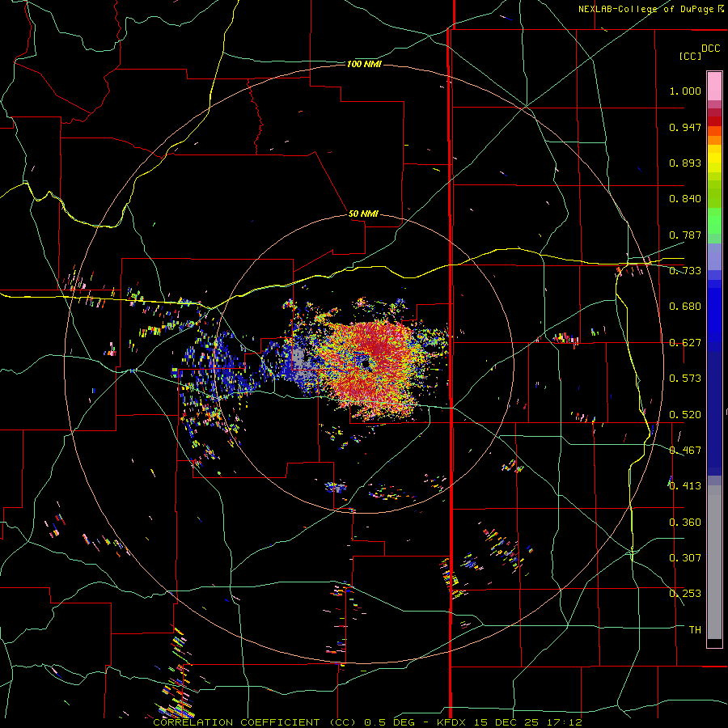Image resolution: width=728 pixels, height=728 pixels.
Task: Click the [CC] legend unit label
Action: [x=690, y=56]
